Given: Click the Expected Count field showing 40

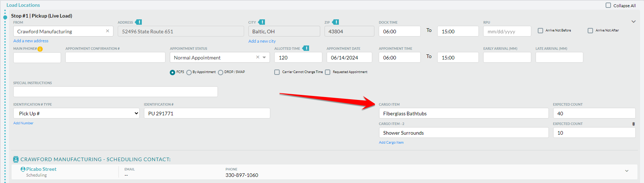Looking at the screenshot, I should 594,113.
